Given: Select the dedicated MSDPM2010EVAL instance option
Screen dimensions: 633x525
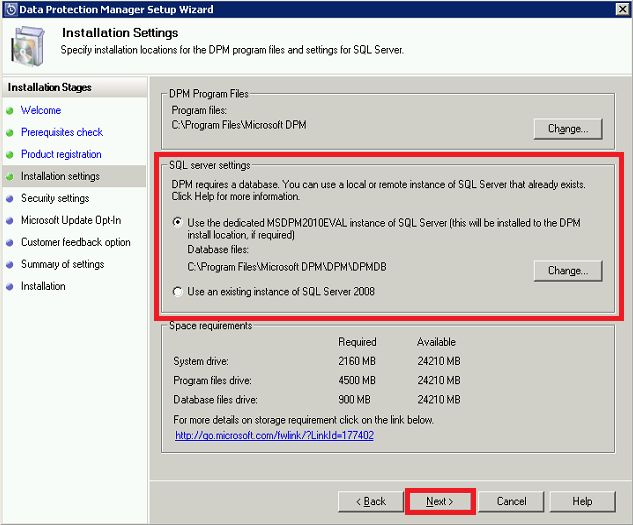Looking at the screenshot, I should point(178,222).
